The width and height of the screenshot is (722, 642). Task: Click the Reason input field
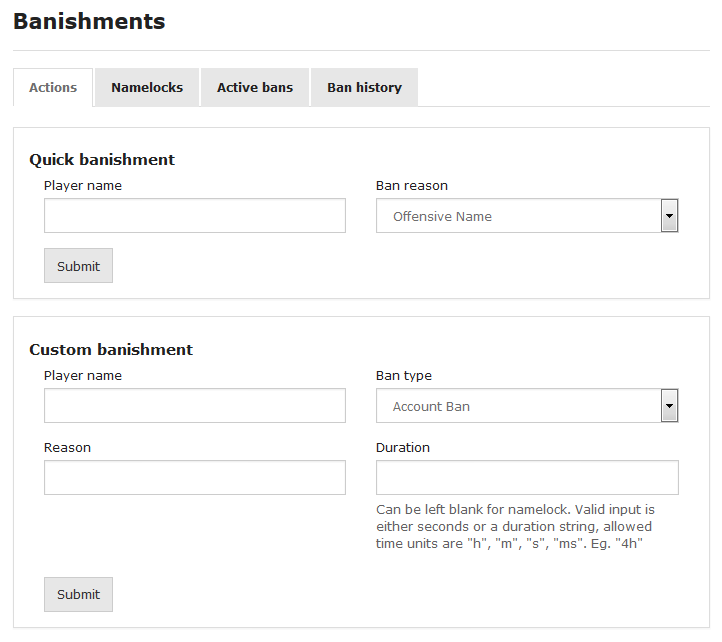[x=195, y=478]
